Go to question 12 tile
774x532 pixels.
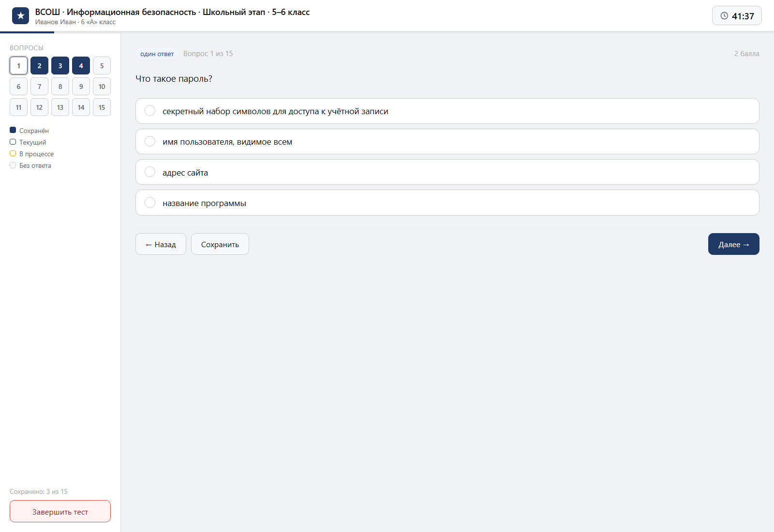point(39,107)
